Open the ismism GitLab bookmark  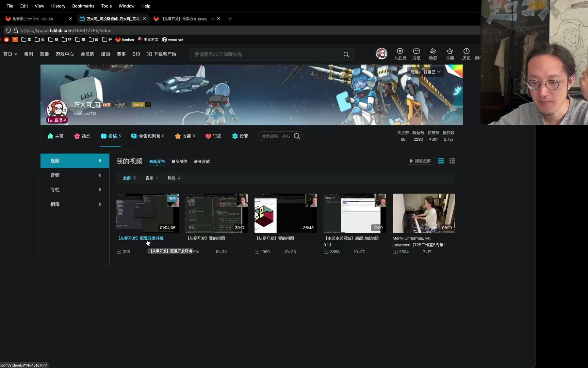(125, 40)
